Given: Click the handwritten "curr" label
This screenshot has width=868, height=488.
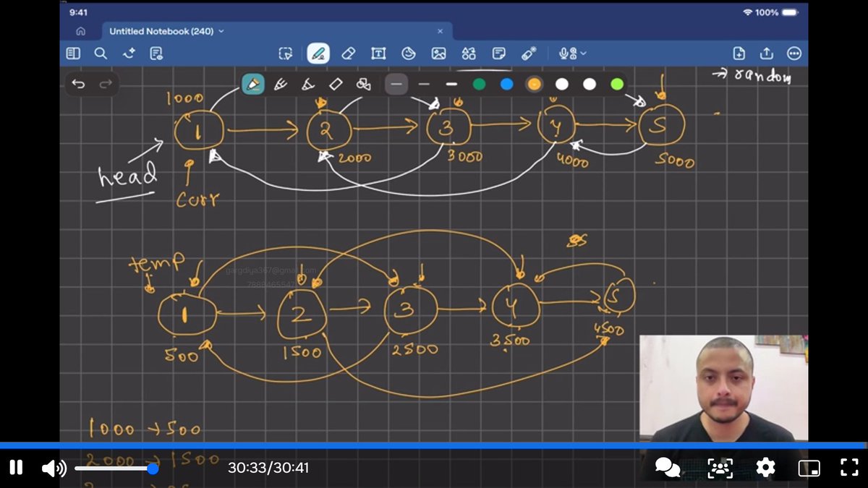Looking at the screenshot, I should click(x=197, y=199).
